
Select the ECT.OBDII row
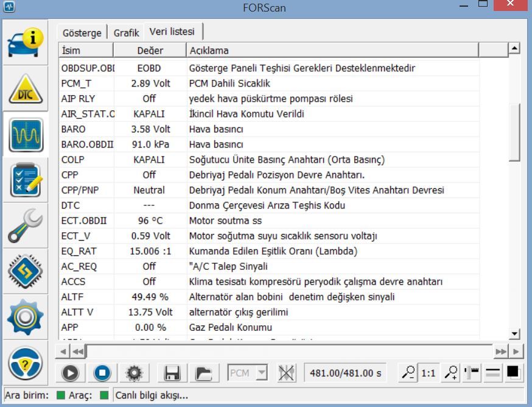point(269,221)
